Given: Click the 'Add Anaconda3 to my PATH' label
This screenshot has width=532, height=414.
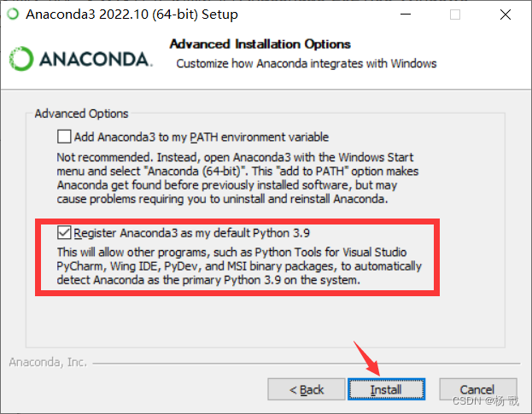Looking at the screenshot, I should point(202,137).
